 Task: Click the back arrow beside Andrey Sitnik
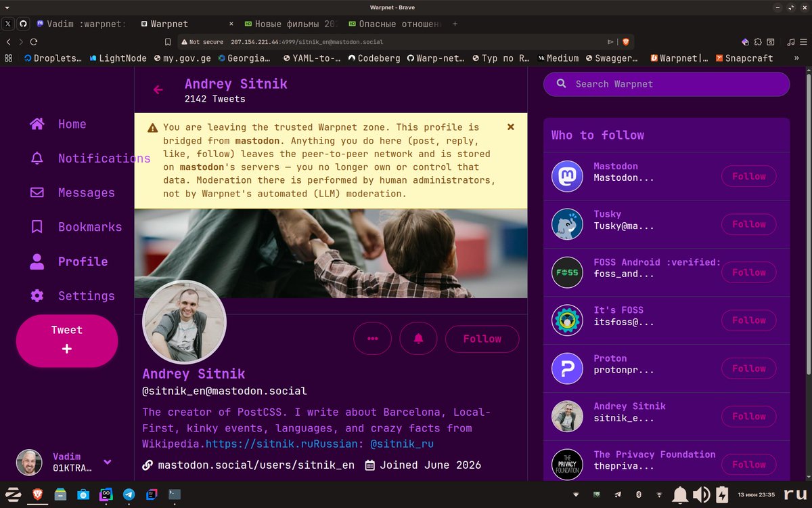[158, 89]
